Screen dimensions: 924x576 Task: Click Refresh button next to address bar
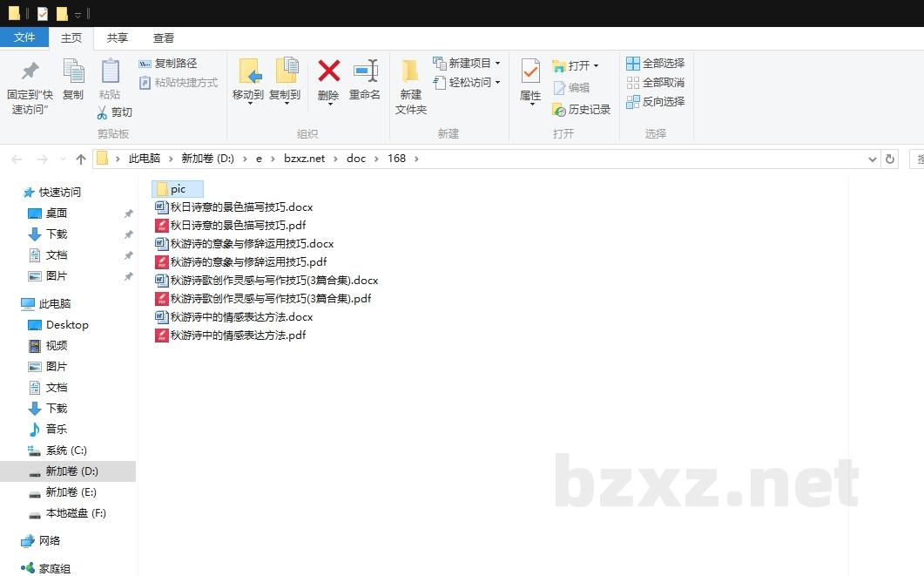(889, 159)
